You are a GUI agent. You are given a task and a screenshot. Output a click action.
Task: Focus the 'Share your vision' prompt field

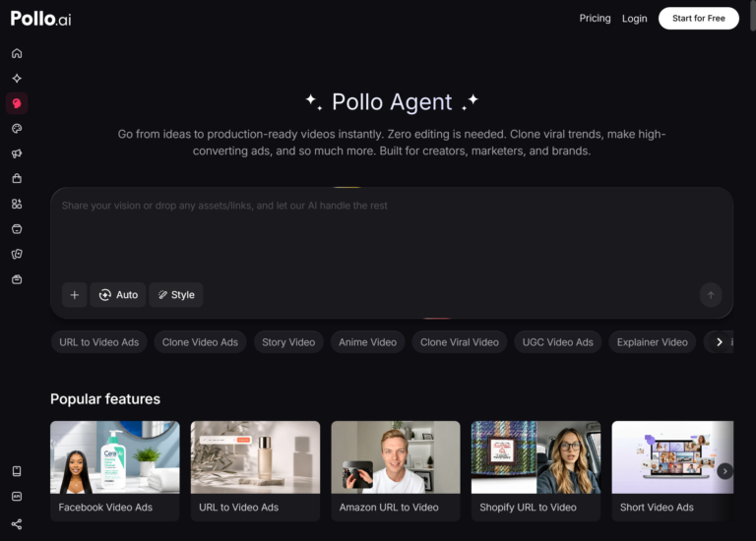pos(392,236)
